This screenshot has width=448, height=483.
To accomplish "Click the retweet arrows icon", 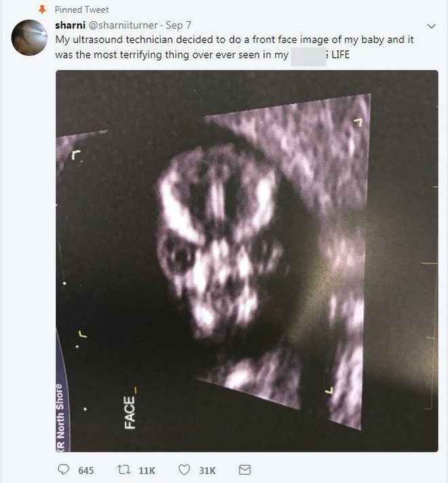I will pyautogui.click(x=124, y=469).
